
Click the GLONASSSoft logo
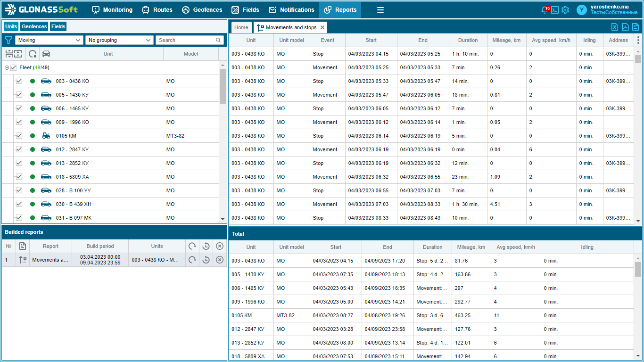point(41,9)
